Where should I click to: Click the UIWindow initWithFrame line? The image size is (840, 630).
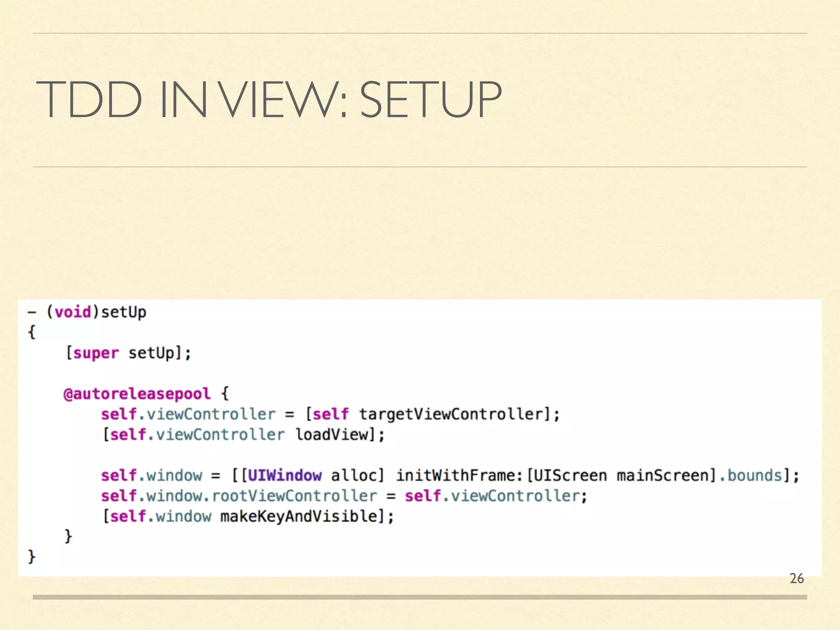click(450, 475)
